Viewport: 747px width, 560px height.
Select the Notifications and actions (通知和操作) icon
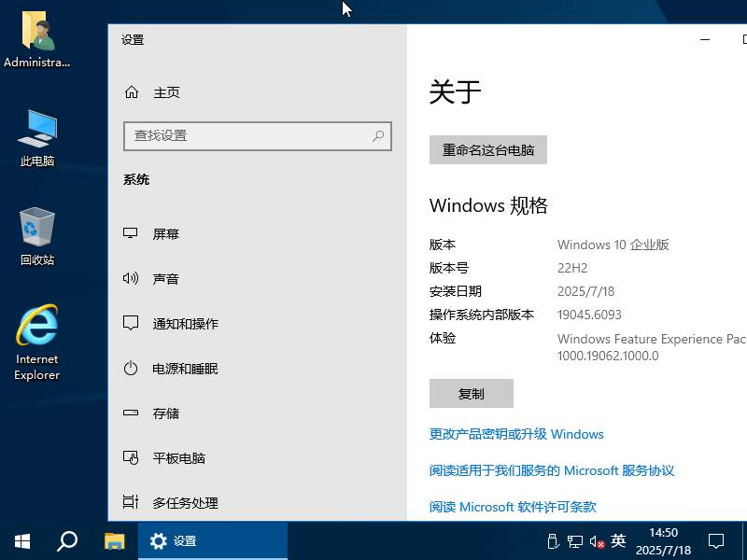(x=132, y=324)
